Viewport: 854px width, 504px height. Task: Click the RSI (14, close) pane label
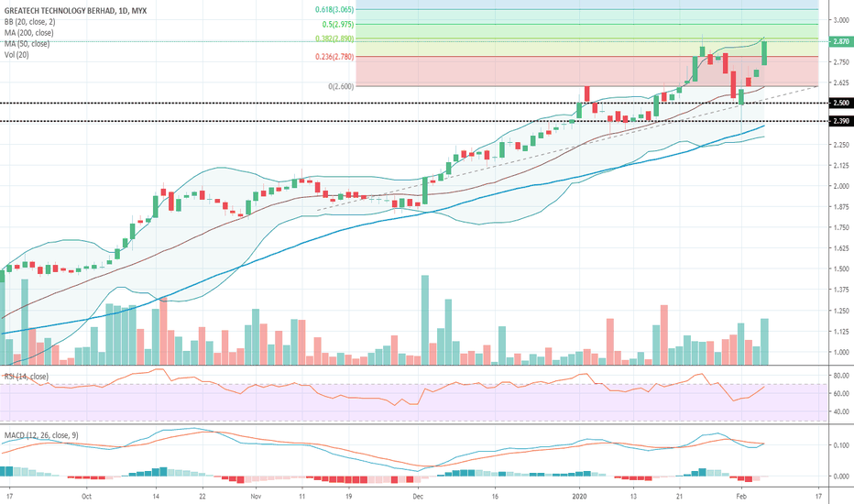pyautogui.click(x=27, y=377)
